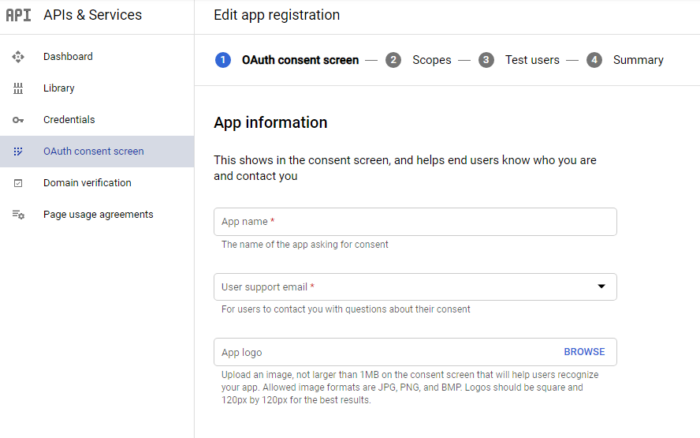Click the Credentials key icon
The height and width of the screenshot is (438, 700).
18,120
